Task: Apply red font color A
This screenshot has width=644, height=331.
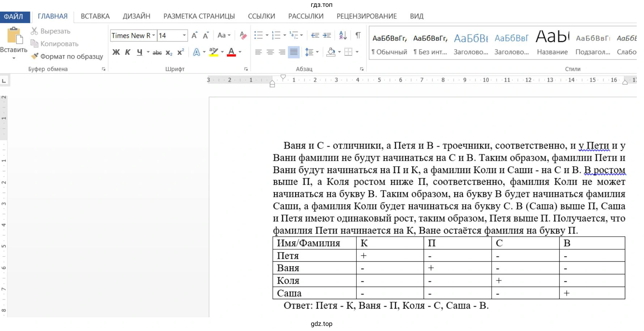Action: click(232, 52)
